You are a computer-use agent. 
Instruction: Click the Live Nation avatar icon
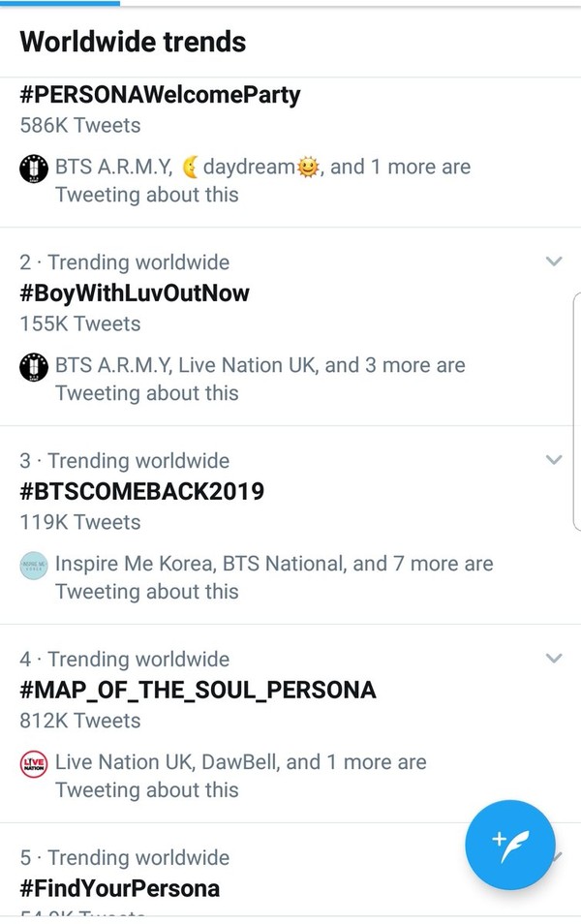pyautogui.click(x=34, y=764)
